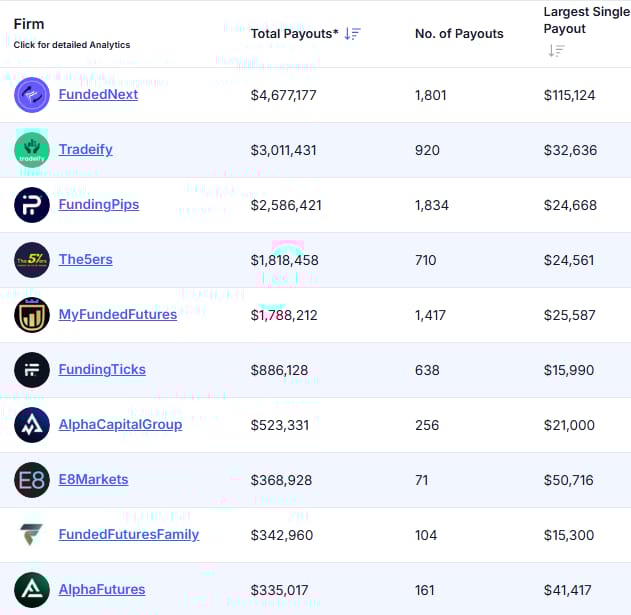Click the Total Payouts column header text

[x=294, y=34]
